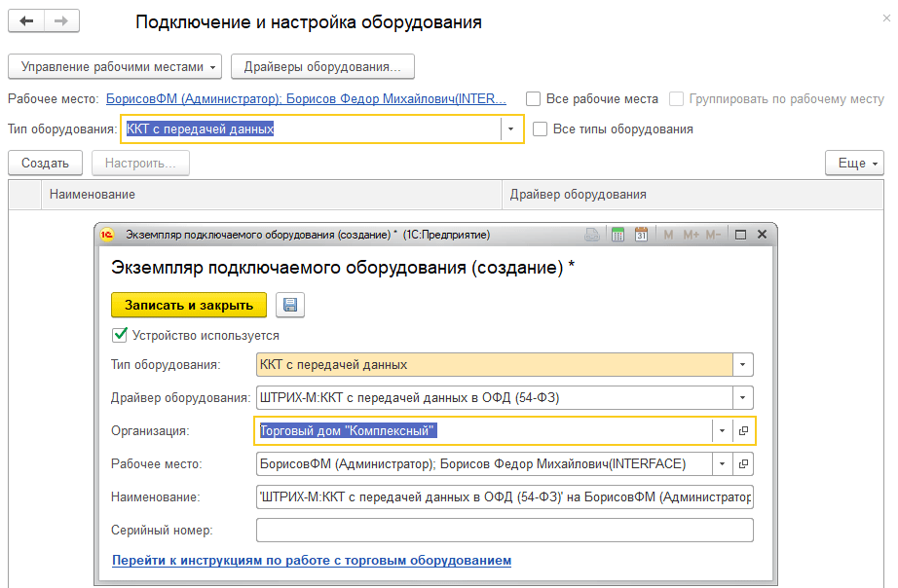The image size is (898, 588).
Task: Maximize the equipment instance dialog
Action: [x=740, y=235]
